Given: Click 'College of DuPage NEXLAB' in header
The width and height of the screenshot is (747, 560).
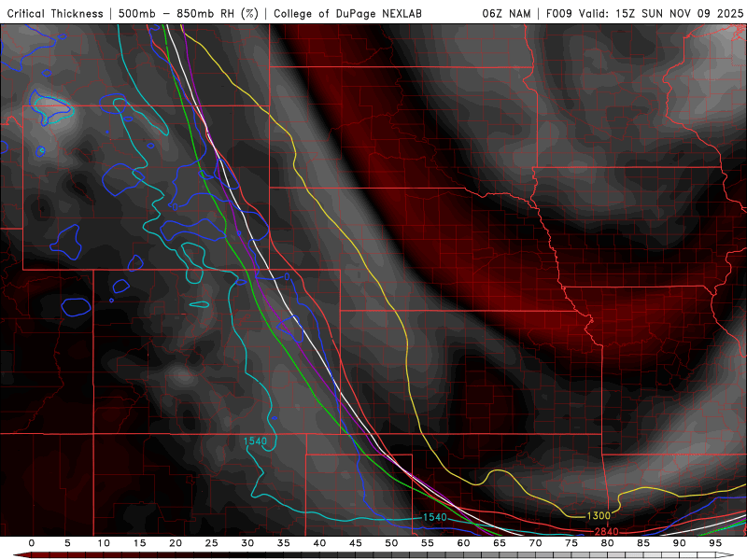Looking at the screenshot, I should (x=347, y=14).
